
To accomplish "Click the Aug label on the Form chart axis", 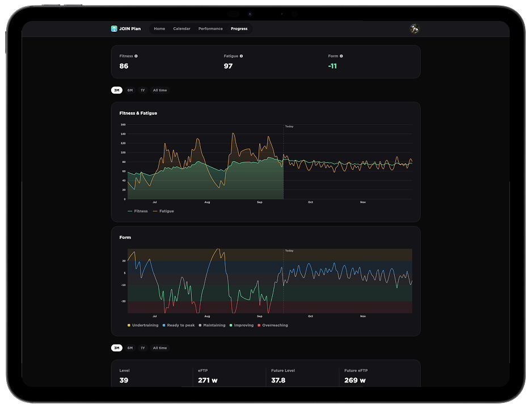I will [207, 316].
